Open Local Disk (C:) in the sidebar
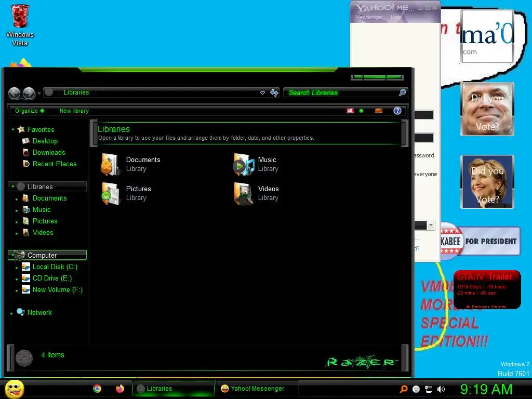Screen dimensions: 532x399 pyautogui.click(x=55, y=267)
